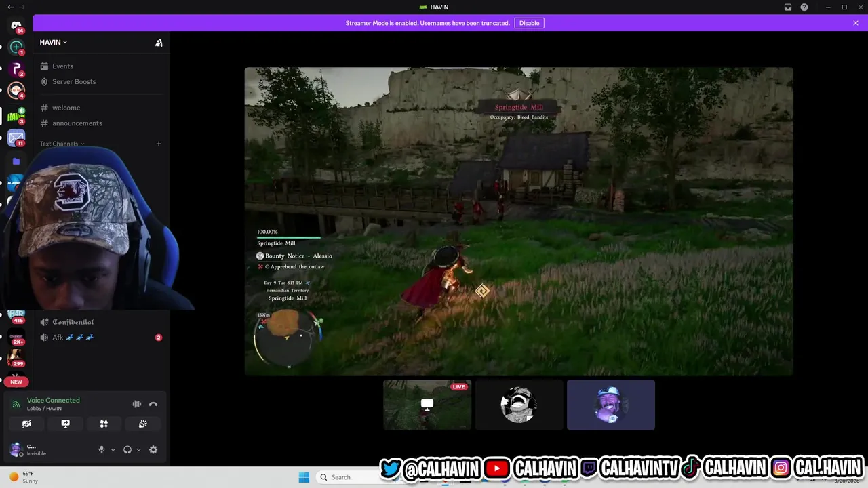Viewport: 868px width, 488px height.
Task: Open user settings gear
Action: pos(153,449)
